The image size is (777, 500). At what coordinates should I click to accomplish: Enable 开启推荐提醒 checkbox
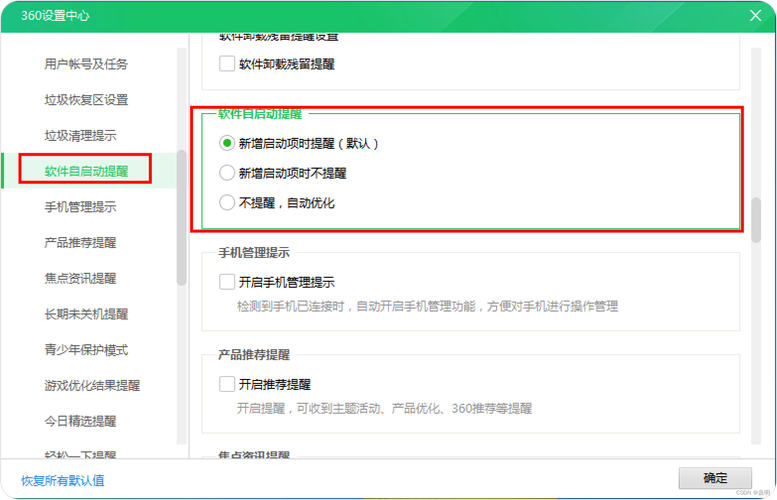[x=227, y=384]
